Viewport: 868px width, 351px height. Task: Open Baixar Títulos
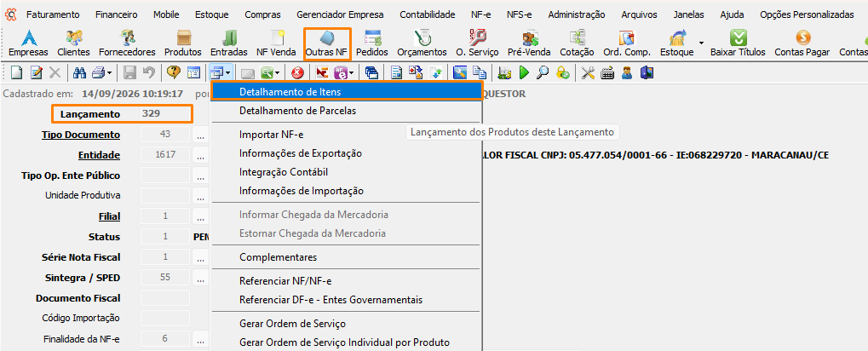[738, 44]
